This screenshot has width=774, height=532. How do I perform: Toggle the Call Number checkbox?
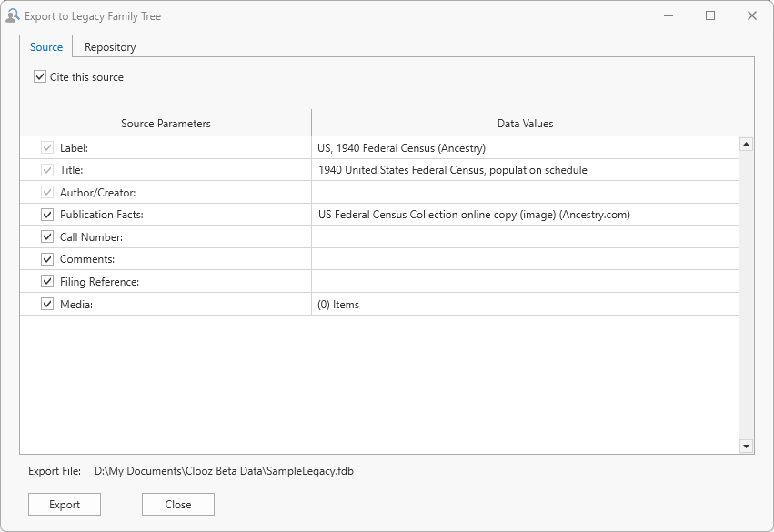[47, 237]
